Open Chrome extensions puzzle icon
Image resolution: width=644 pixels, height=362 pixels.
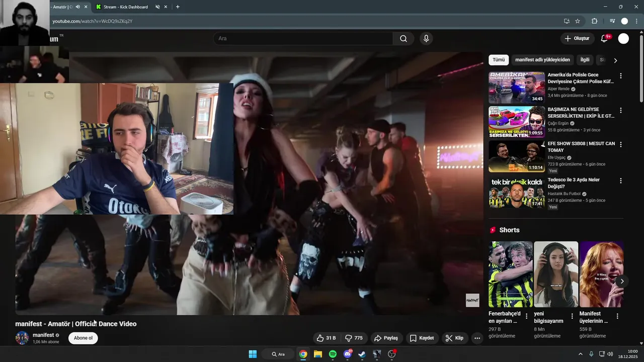click(595, 21)
